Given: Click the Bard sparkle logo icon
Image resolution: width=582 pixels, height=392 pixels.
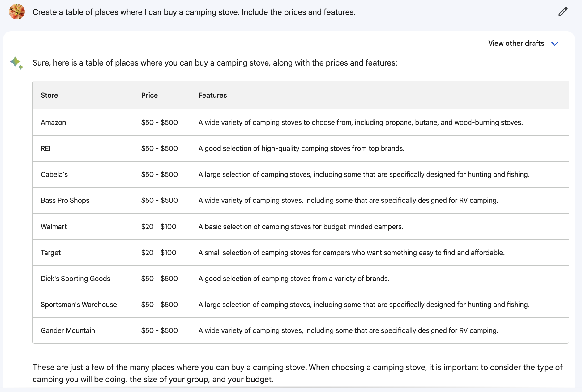Looking at the screenshot, I should point(16,63).
